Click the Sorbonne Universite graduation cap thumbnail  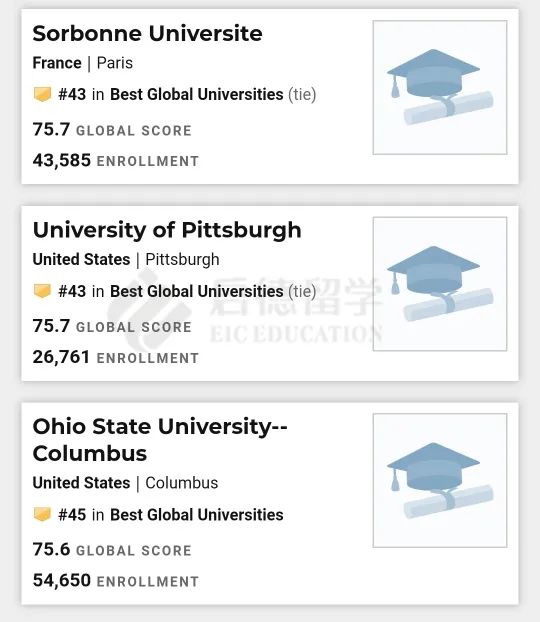click(x=440, y=87)
